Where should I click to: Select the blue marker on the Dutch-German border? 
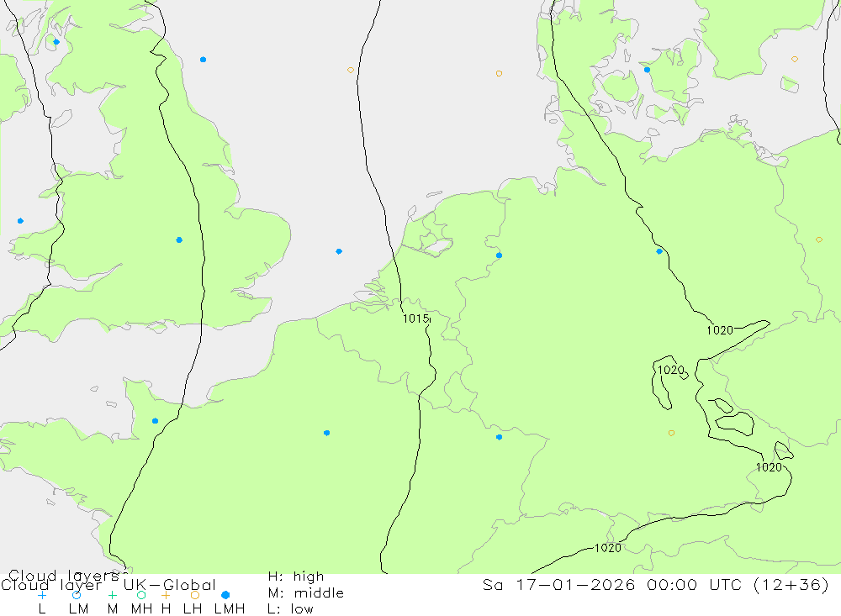[x=499, y=255]
